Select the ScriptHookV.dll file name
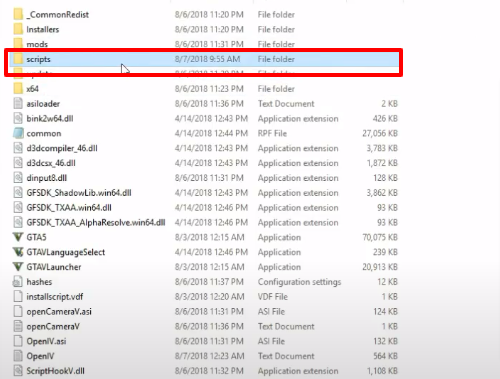The height and width of the screenshot is (379, 500). pyautogui.click(x=55, y=371)
